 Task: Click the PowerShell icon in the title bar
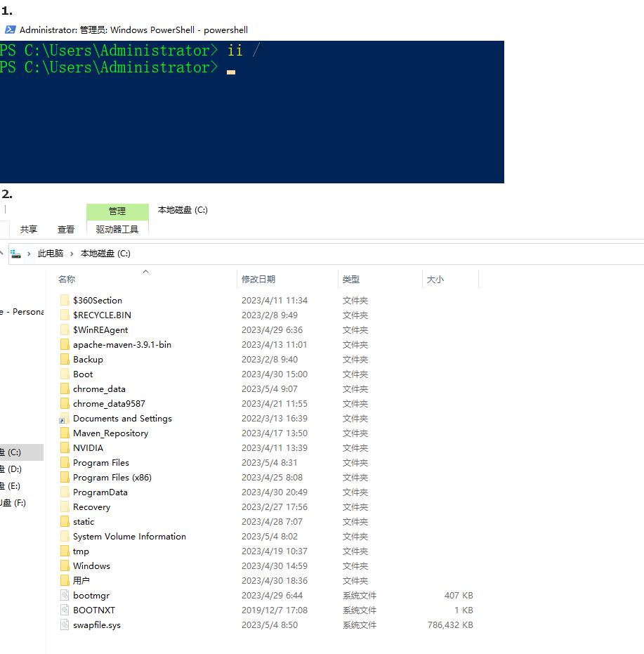point(8,30)
